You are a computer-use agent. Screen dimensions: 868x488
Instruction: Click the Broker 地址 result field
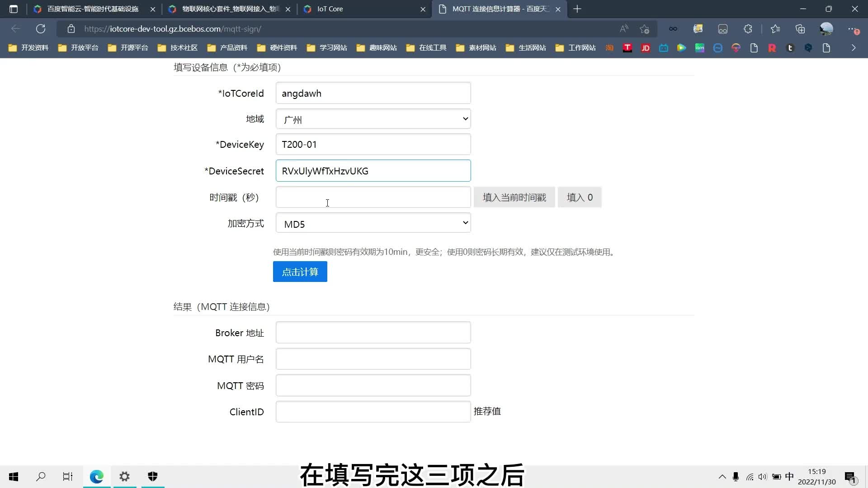click(x=373, y=333)
